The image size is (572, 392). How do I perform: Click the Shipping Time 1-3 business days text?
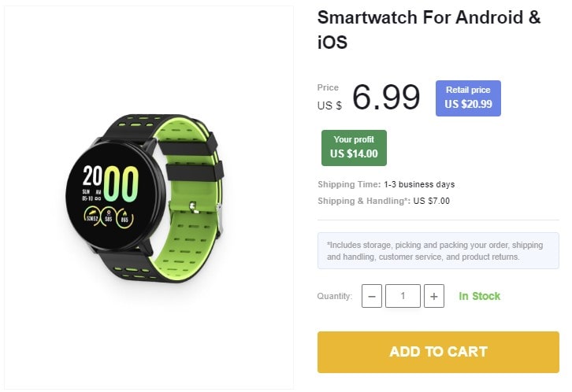click(386, 184)
